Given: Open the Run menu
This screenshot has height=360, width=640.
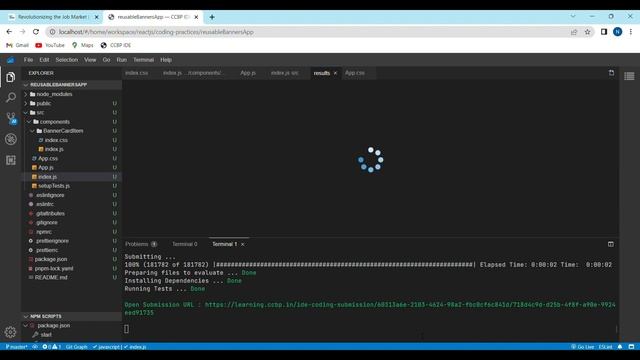Looking at the screenshot, I should point(122,60).
